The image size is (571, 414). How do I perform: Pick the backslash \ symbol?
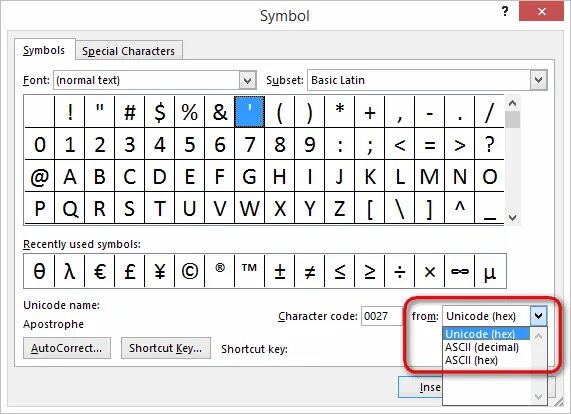tap(400, 208)
